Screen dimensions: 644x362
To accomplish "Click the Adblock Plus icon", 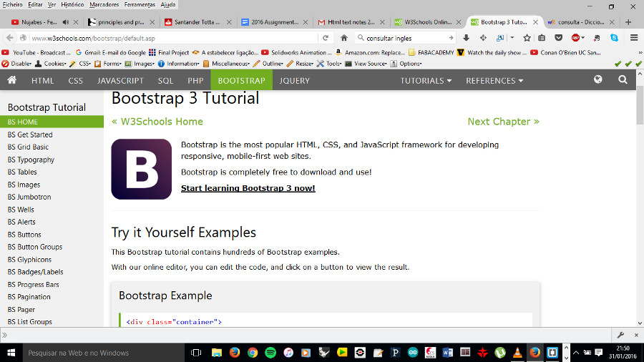I will point(575,38).
